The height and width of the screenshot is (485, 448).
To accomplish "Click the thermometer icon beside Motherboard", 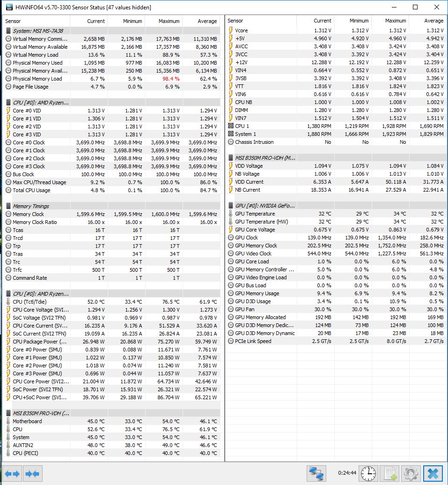I will [x=8, y=421].
